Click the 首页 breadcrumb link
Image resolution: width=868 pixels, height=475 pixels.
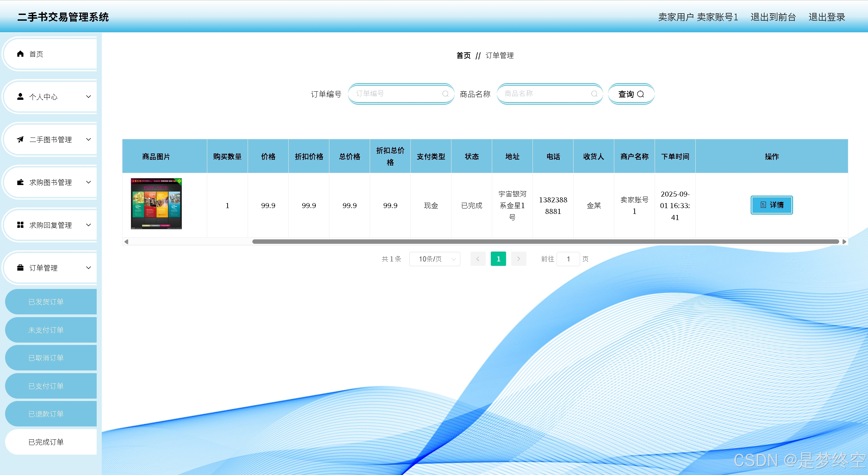(464, 55)
